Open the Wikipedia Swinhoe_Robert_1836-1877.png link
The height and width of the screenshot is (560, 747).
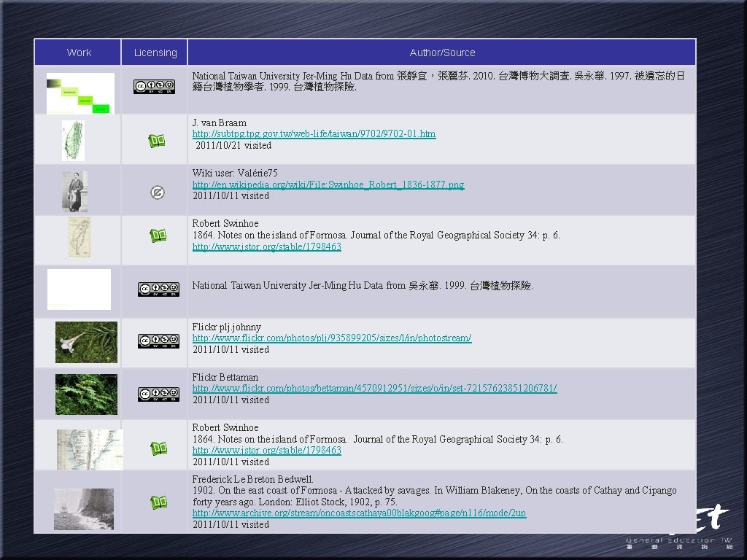328,184
